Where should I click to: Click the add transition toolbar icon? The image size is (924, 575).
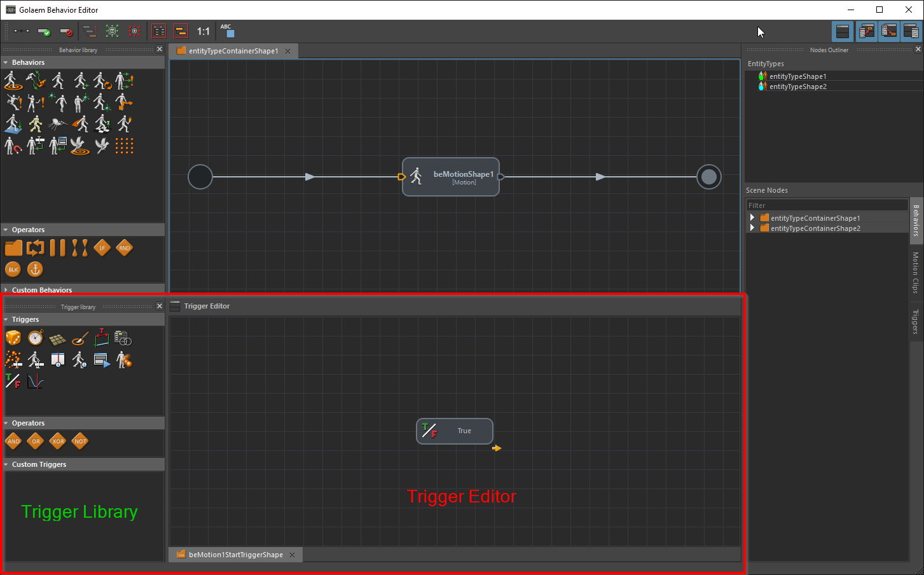tap(21, 31)
